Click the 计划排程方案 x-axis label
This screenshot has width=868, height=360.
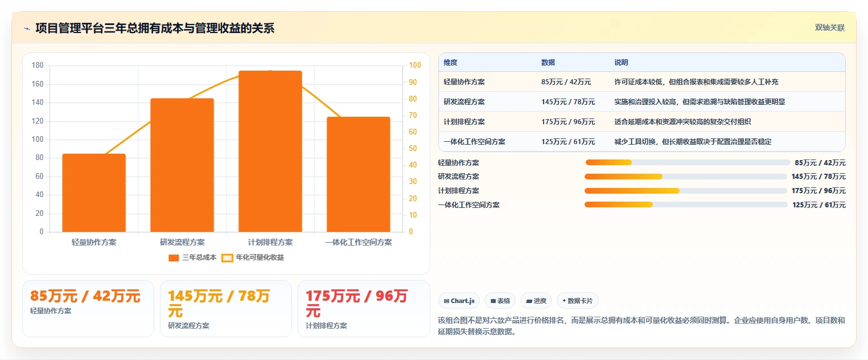coord(270,242)
